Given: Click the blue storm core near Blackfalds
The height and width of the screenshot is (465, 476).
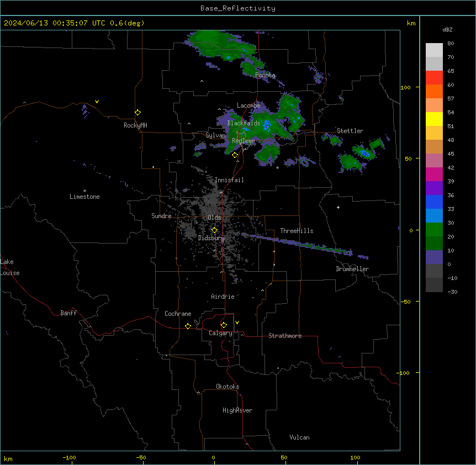Looking at the screenshot, I should click(267, 125).
